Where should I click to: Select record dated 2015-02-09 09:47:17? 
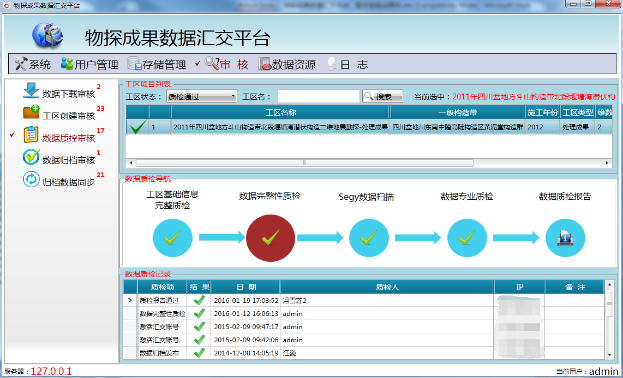(245, 327)
